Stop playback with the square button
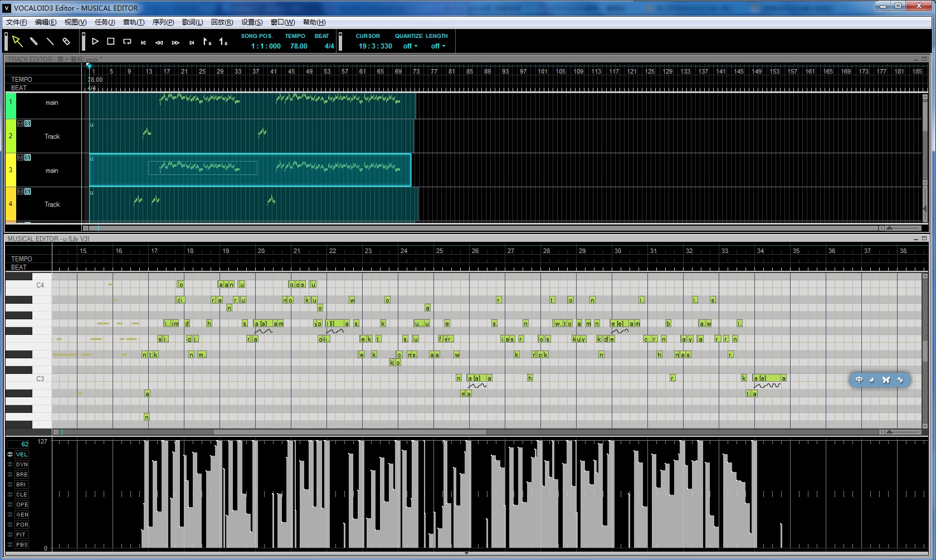The height and width of the screenshot is (560, 936). pos(111,41)
